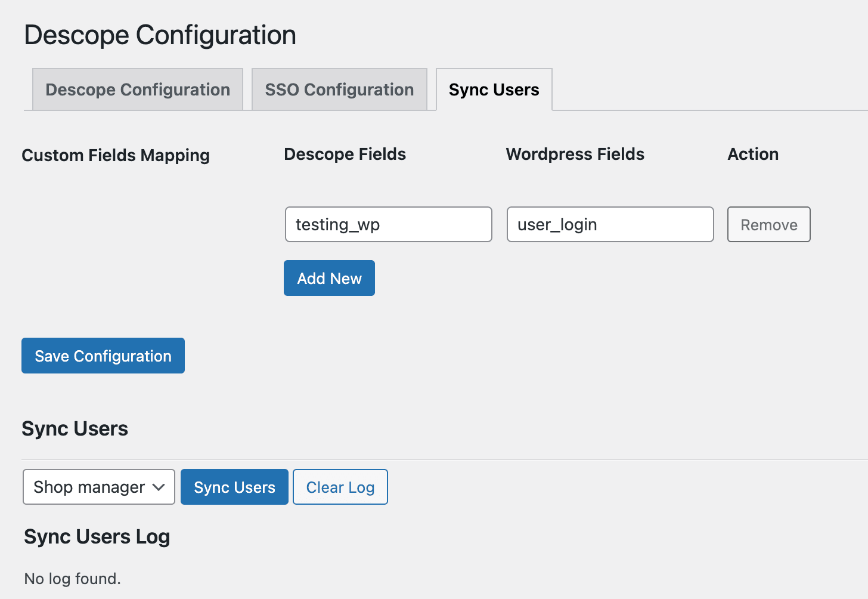The height and width of the screenshot is (599, 868).
Task: Click the Sync Users Log heading
Action: (97, 536)
